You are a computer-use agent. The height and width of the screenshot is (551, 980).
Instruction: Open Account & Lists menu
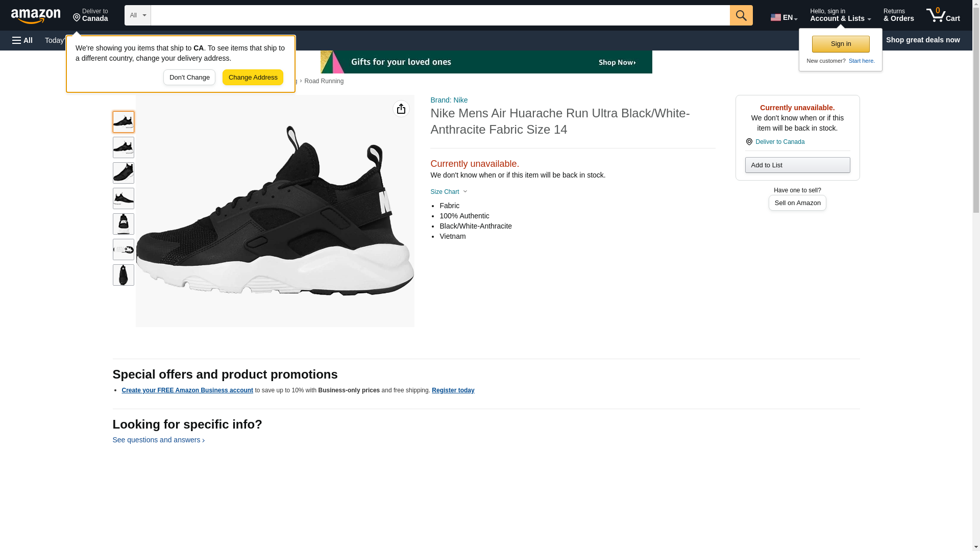tap(840, 15)
